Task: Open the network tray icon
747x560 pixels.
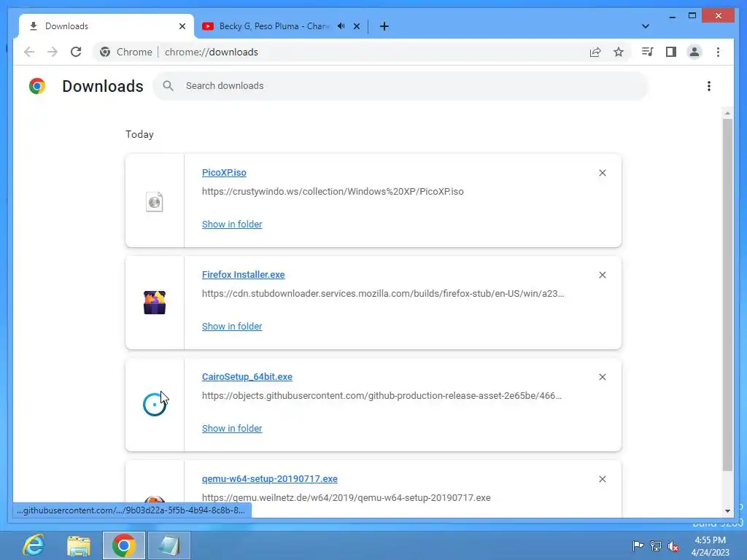Action: tap(656, 545)
